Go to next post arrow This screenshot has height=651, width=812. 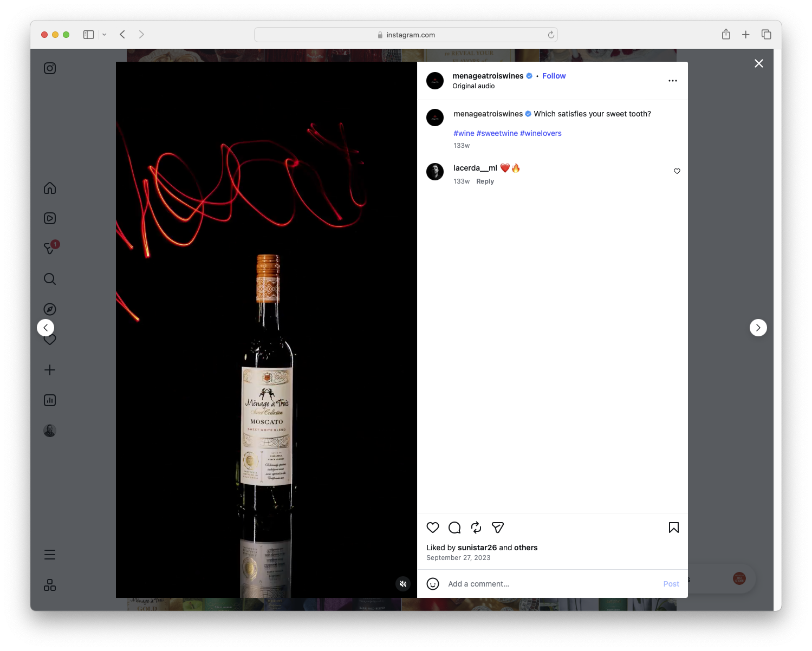(758, 328)
